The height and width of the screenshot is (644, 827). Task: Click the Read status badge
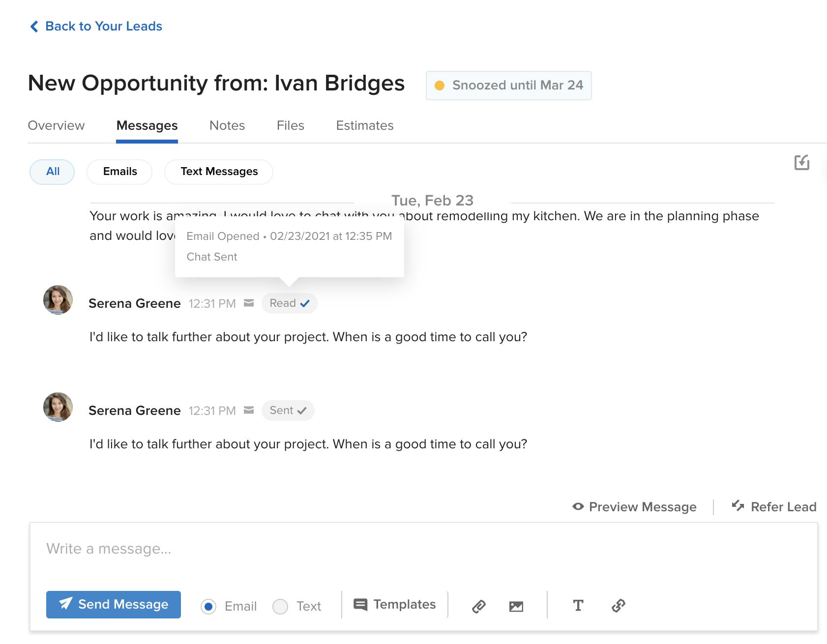pos(289,303)
